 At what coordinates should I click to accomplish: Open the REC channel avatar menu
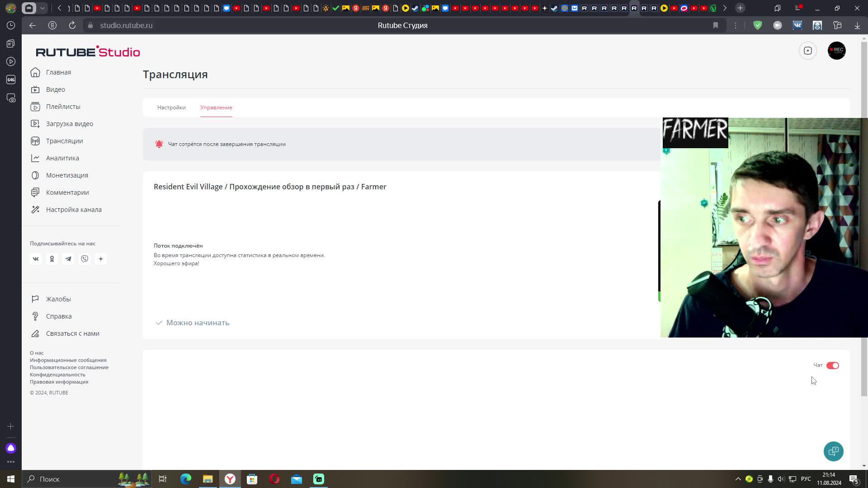837,51
